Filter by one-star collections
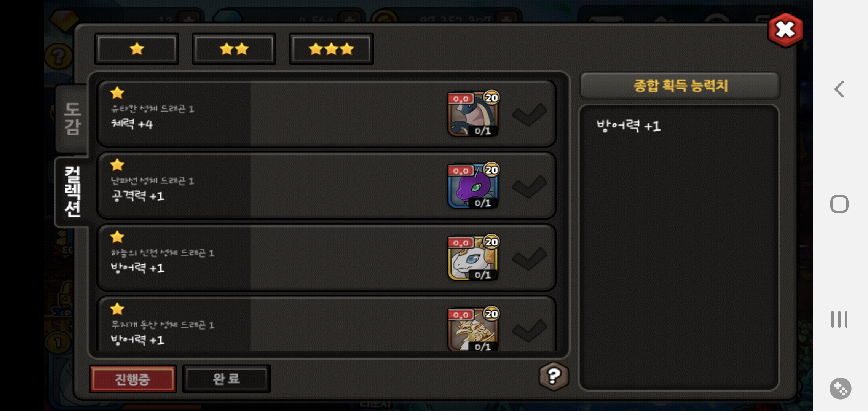This screenshot has width=868, height=411. 137,49
